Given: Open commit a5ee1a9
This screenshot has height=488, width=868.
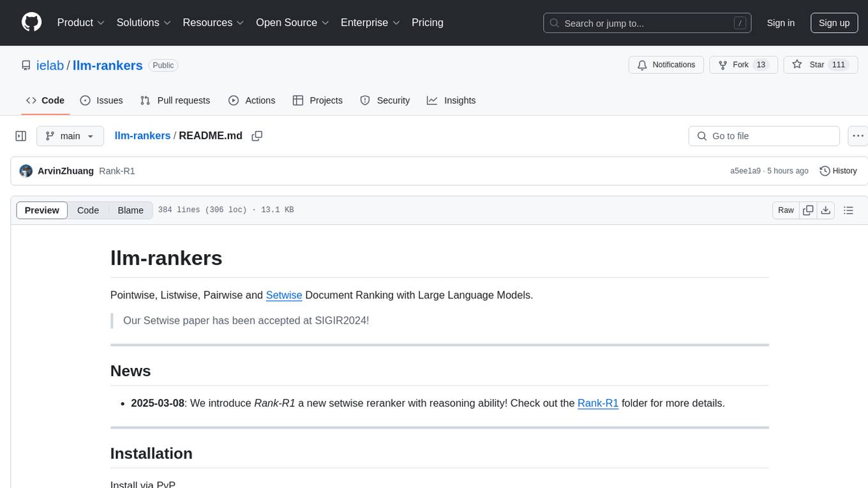Looking at the screenshot, I should coord(745,171).
